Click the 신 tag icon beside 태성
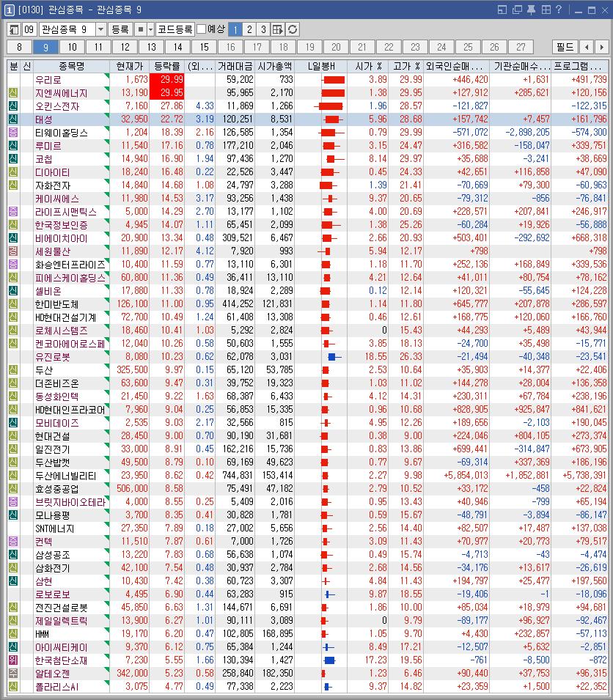 [x=13, y=119]
